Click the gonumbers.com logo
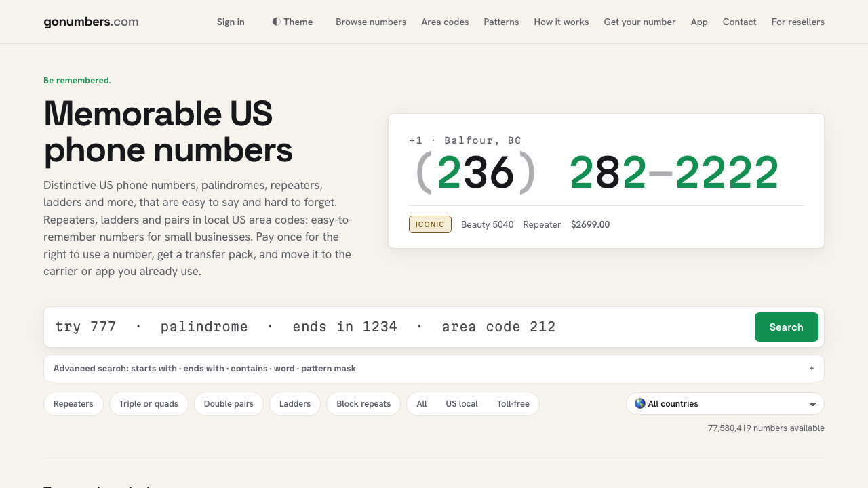The width and height of the screenshot is (868, 488). point(91,22)
